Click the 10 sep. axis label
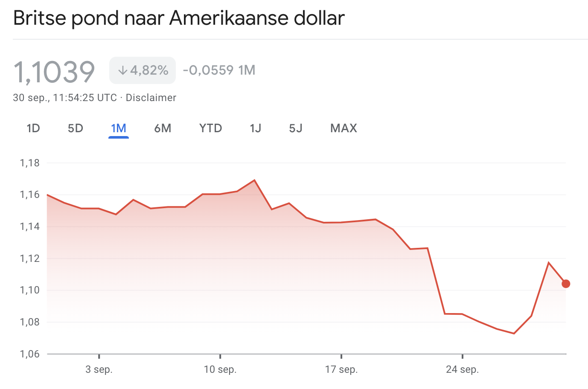The height and width of the screenshot is (389, 588). click(220, 369)
